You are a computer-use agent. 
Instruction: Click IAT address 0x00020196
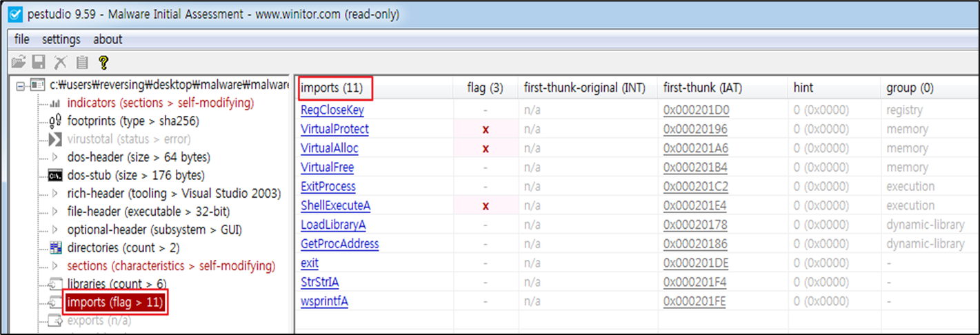coord(695,129)
